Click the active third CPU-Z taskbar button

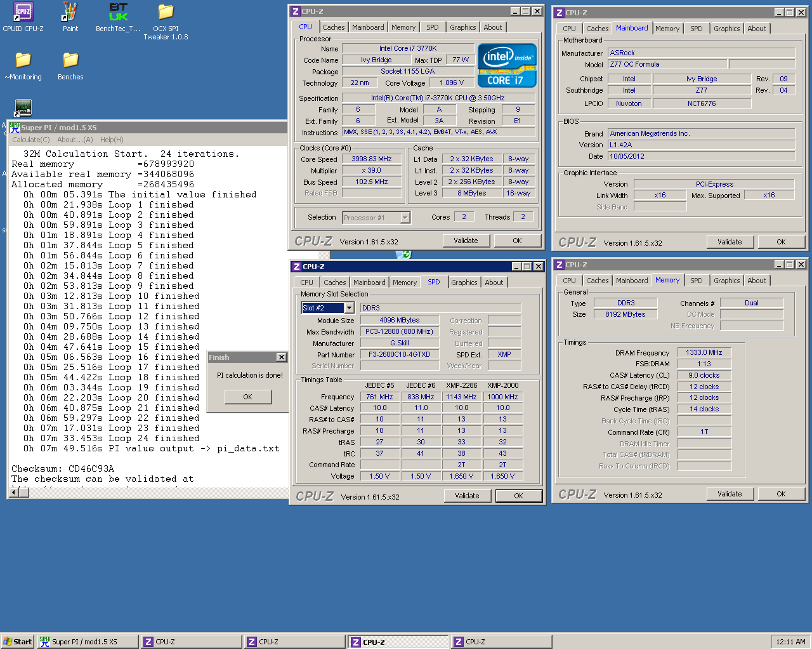[x=398, y=642]
